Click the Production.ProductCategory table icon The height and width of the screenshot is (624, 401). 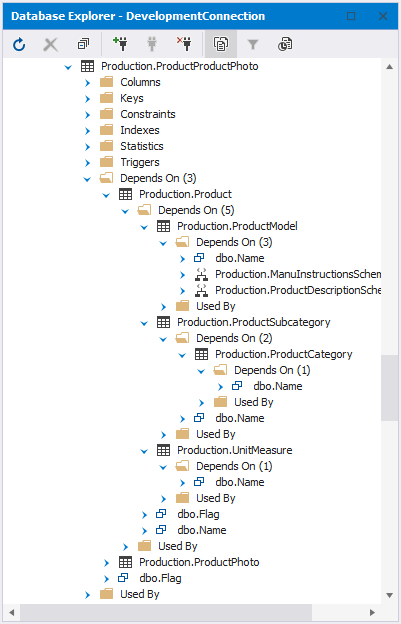click(201, 354)
